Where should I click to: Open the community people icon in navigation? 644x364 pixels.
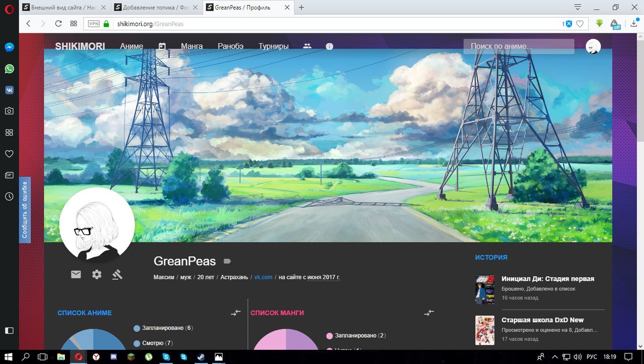307,46
